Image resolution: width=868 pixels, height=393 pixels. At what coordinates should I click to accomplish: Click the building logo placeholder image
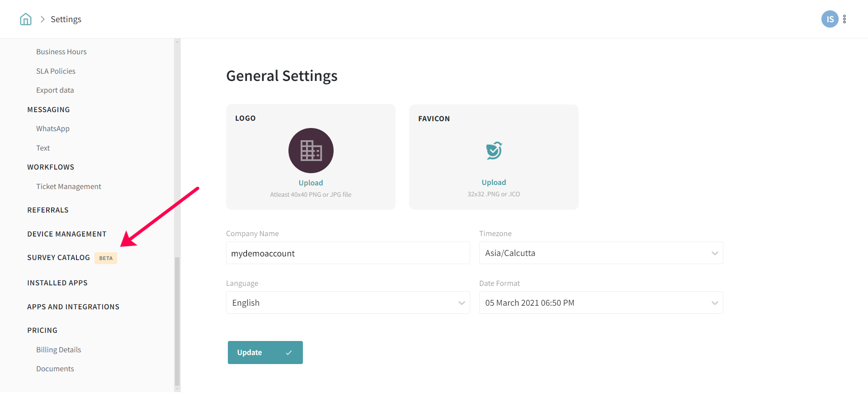[x=311, y=151]
